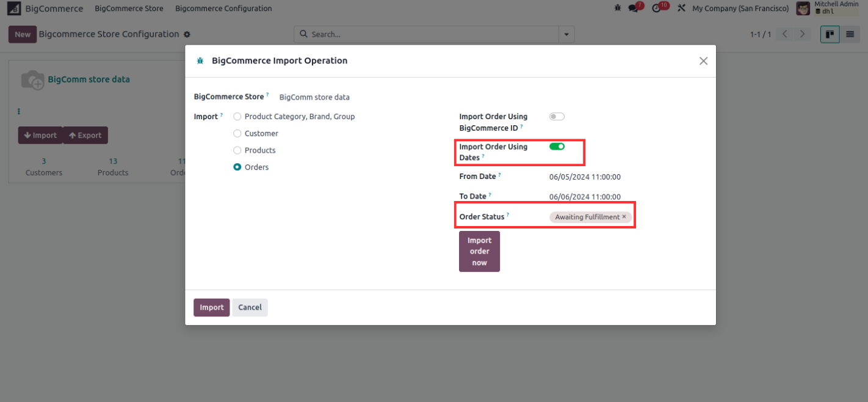
Task: Select the Orders import option
Action: 237,167
